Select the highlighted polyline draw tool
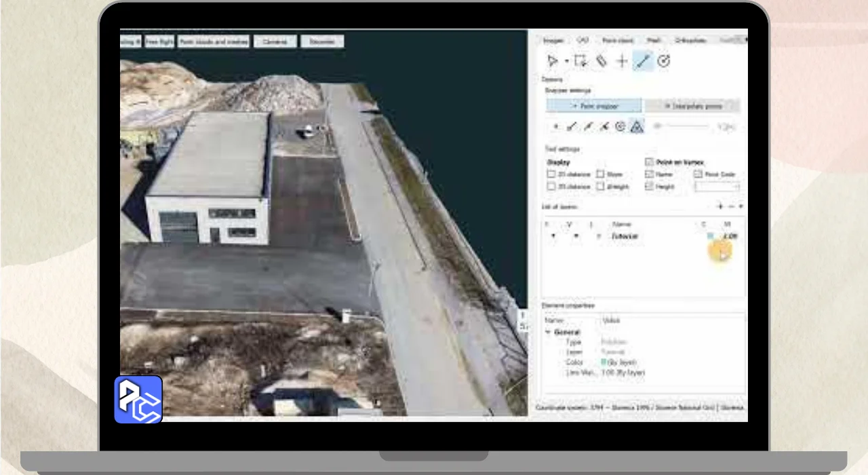Viewport: 868px width, 475px height. pos(642,62)
